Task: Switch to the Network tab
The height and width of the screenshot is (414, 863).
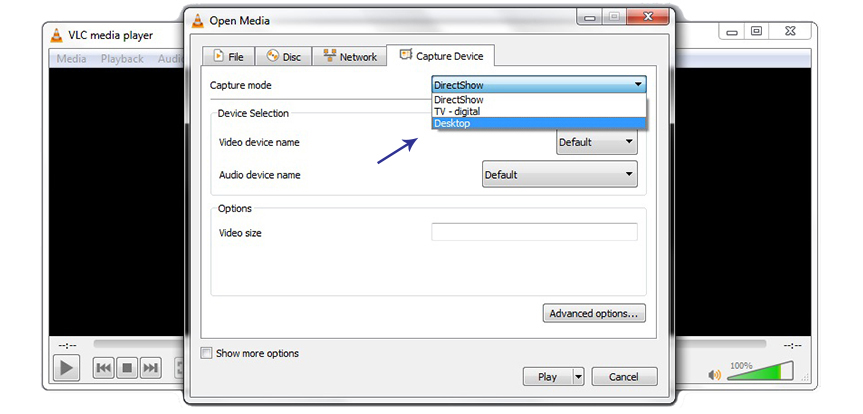Action: pos(349,56)
